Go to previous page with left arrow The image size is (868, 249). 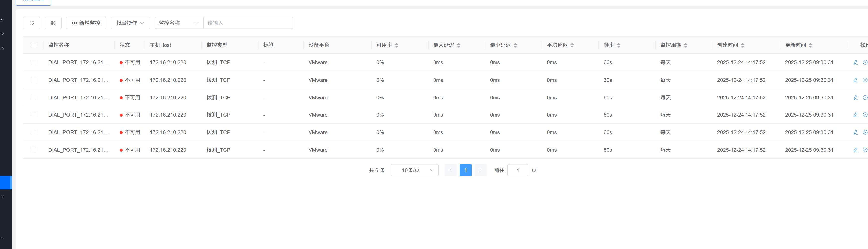[x=450, y=170]
